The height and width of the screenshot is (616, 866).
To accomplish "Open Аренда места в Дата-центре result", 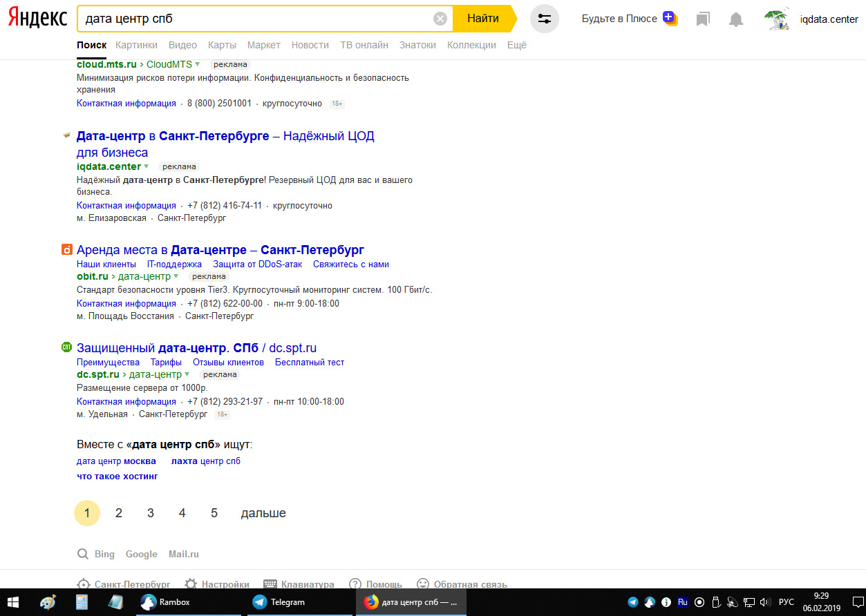I will (220, 249).
